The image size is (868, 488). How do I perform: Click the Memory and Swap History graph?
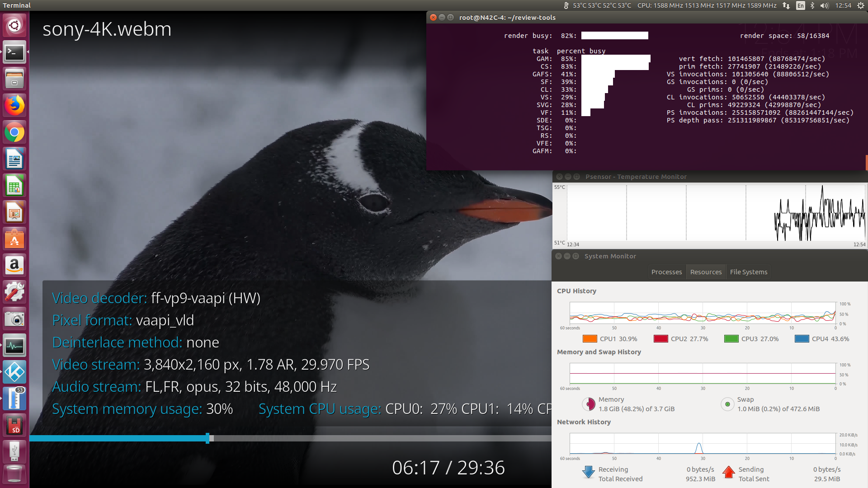[x=703, y=374]
